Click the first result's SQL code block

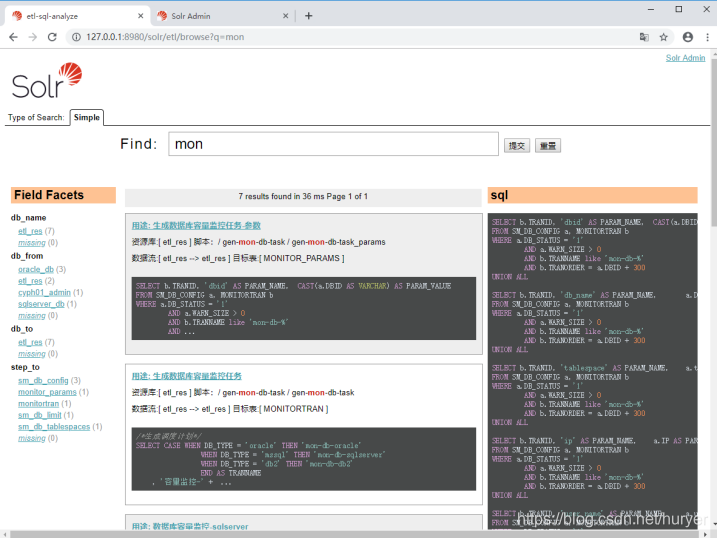tap(304, 308)
